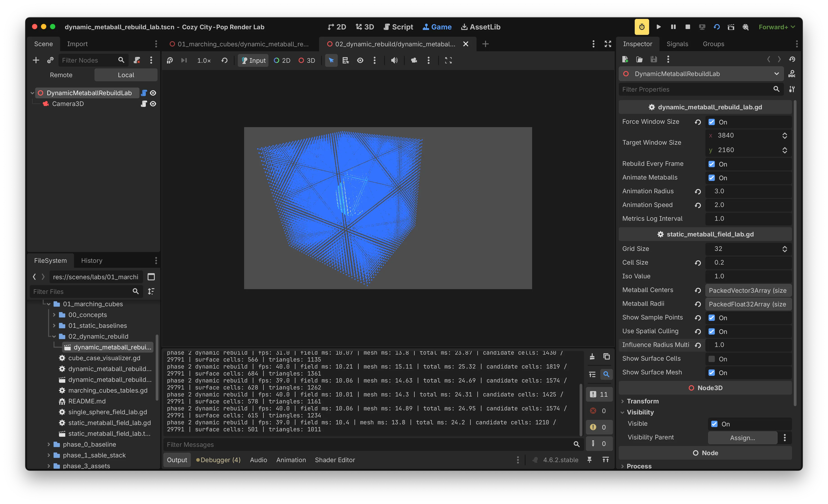Toggle embedded game fullscreen icon
Image resolution: width=828 pixels, height=504 pixels.
tap(448, 61)
